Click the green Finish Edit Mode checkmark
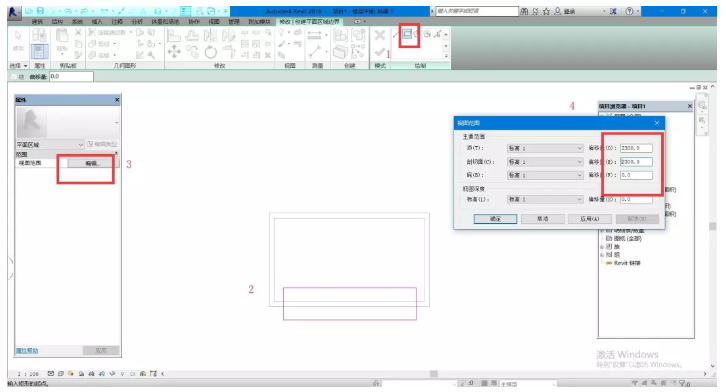Viewport: 726px width, 392px height. coord(379,52)
